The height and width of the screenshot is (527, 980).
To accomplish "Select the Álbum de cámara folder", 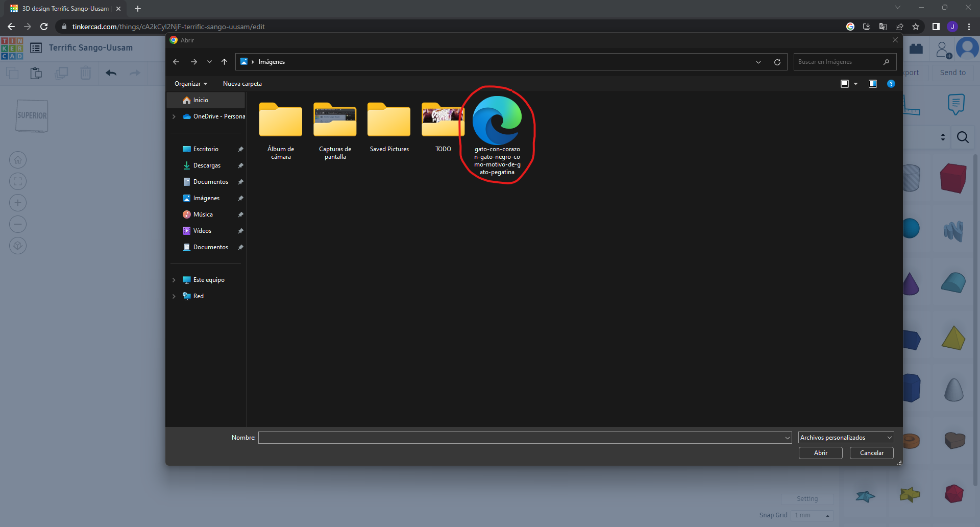I will click(x=281, y=131).
